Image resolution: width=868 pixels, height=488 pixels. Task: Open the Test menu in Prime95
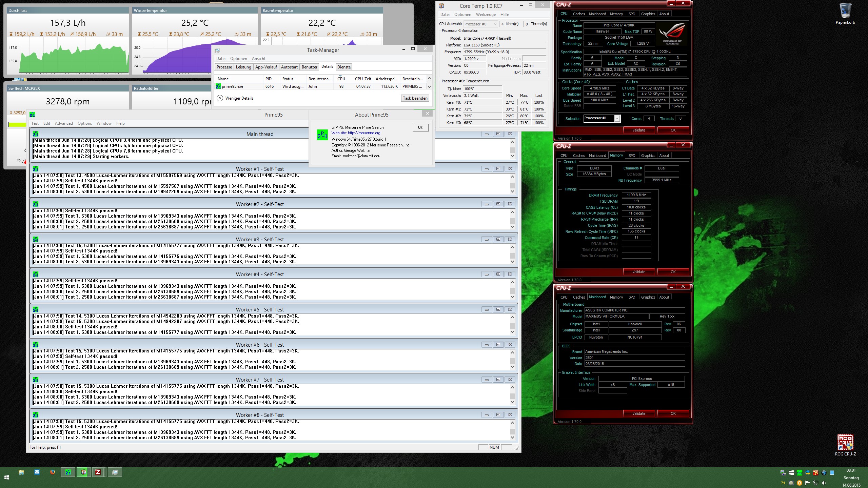(x=35, y=123)
